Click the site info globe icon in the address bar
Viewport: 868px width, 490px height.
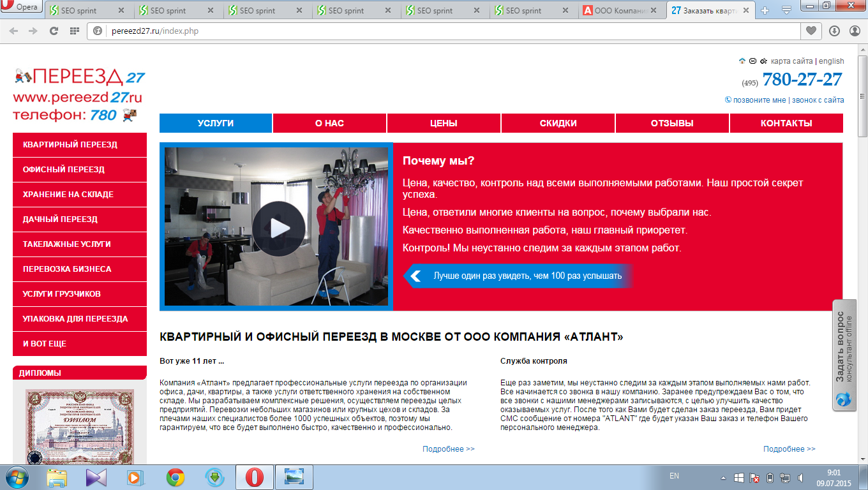point(98,31)
